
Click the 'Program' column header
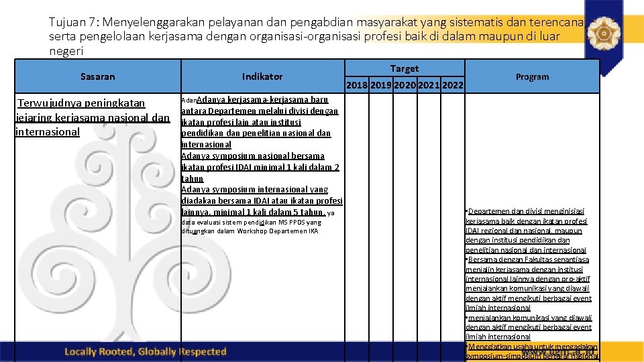click(x=532, y=76)
